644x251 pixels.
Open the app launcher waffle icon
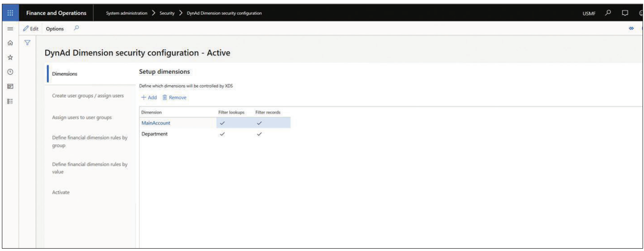(10, 13)
